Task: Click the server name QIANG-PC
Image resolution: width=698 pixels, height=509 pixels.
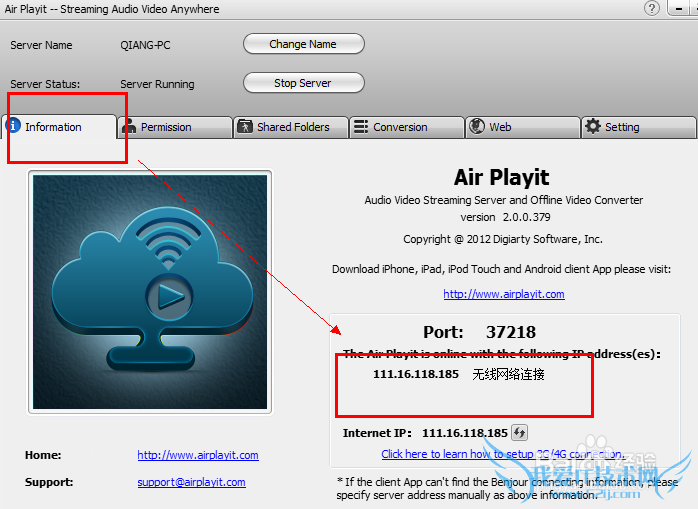Action: [145, 45]
